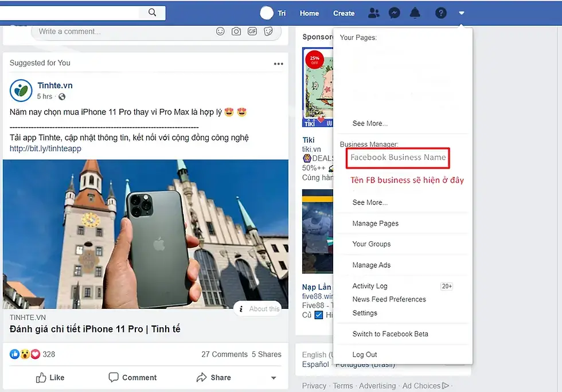Open the iPhone 11 Pro review headline

coord(95,329)
